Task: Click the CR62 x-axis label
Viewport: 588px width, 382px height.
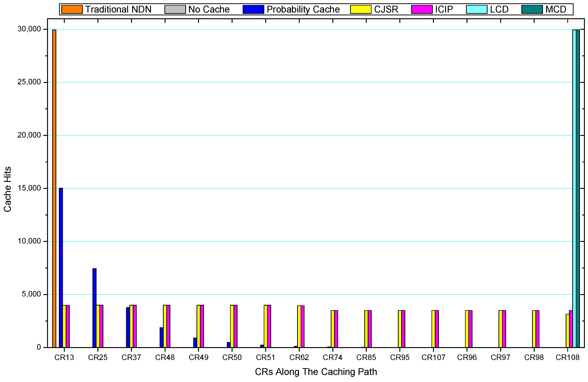Action: [x=299, y=358]
